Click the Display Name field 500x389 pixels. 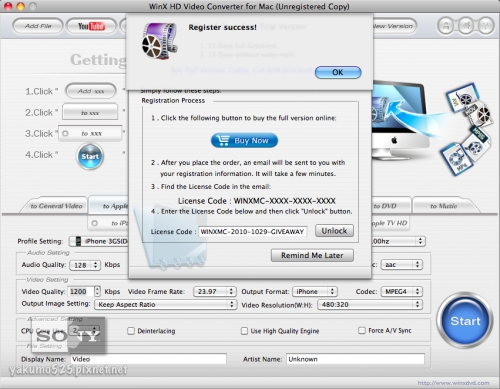148,359
